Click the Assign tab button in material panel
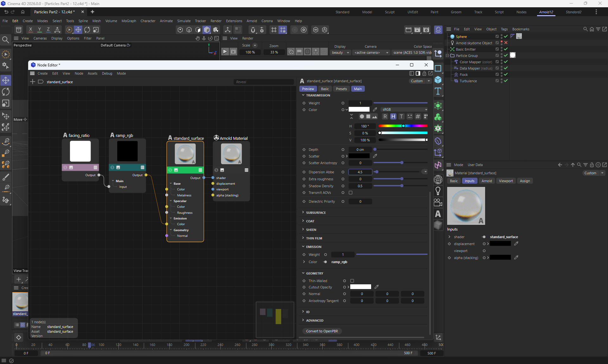Screen dimensions: 608x364 [524, 181]
